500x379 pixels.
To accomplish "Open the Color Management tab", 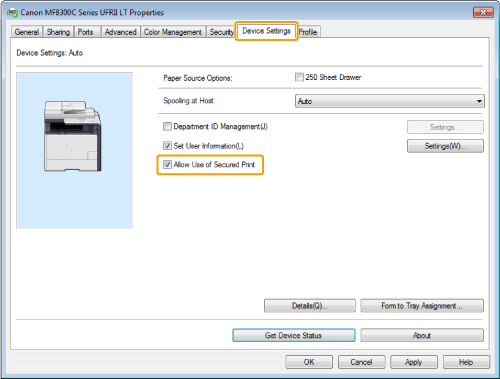I will pos(173,32).
